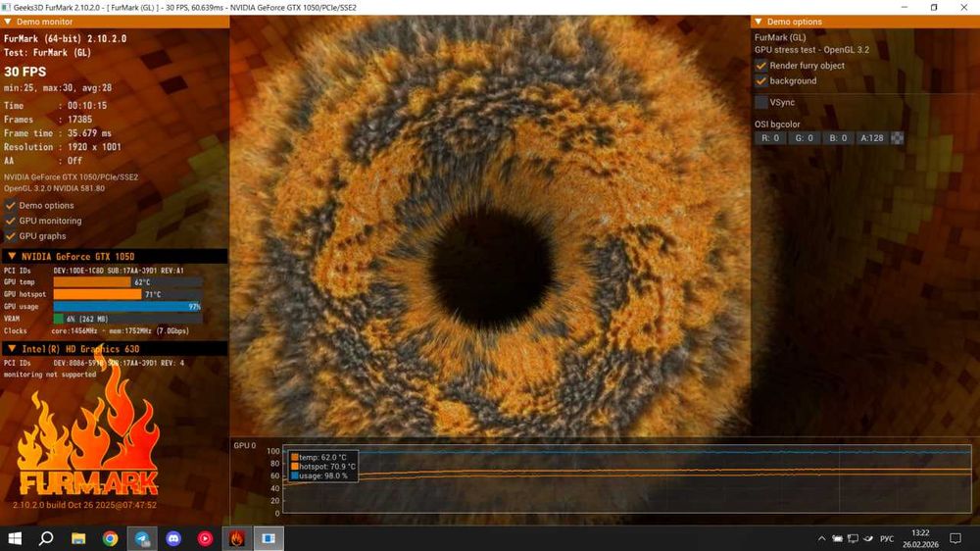Screen dimensions: 980x551
Task: Click the AA Off value
Action: [74, 161]
